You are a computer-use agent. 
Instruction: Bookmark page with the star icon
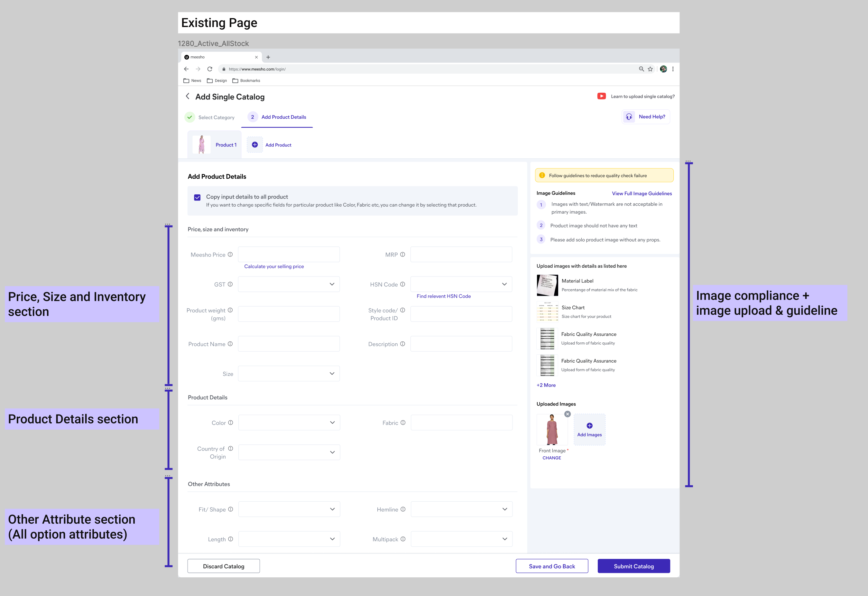(x=650, y=69)
